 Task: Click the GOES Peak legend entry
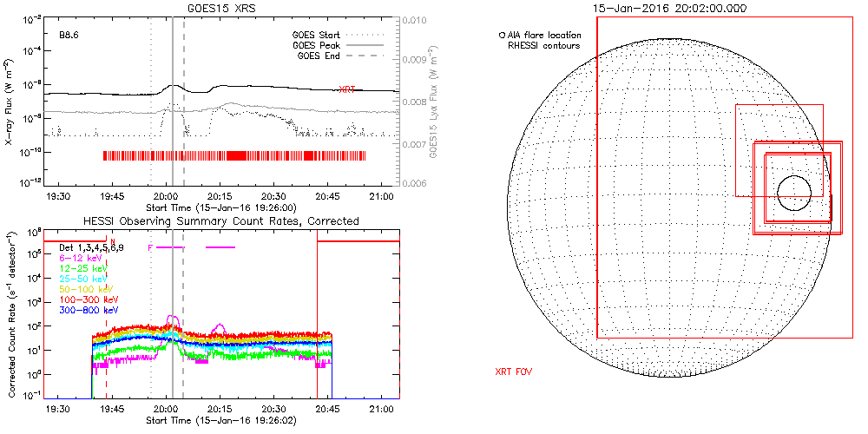(317, 45)
